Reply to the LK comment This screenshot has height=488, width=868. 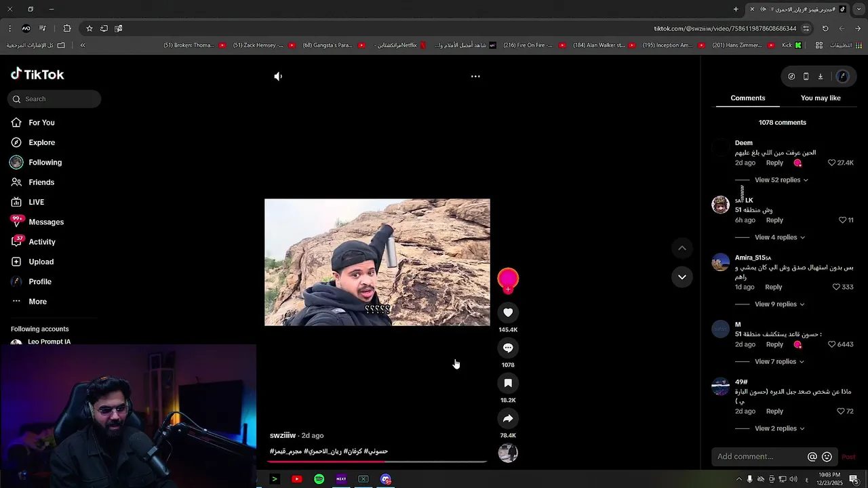[x=774, y=220]
